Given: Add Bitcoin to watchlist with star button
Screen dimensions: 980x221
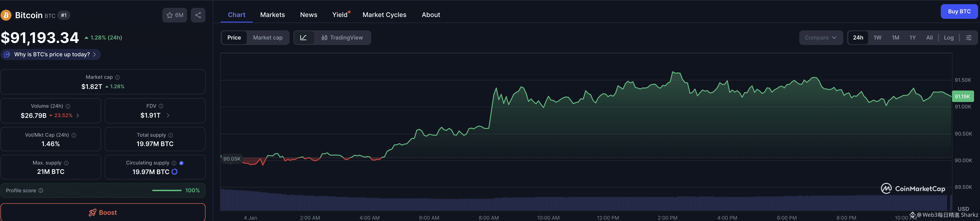Looking at the screenshot, I should (175, 15).
